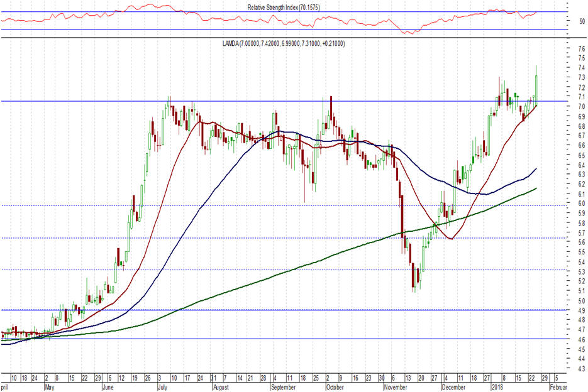Pick the 7.0 price axis label
588x392 pixels.
[x=581, y=107]
